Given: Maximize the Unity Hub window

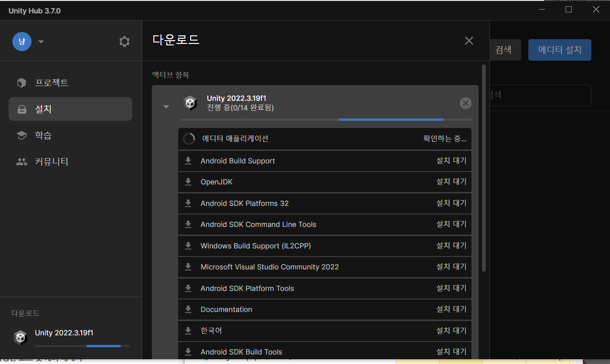Looking at the screenshot, I should coord(568,10).
